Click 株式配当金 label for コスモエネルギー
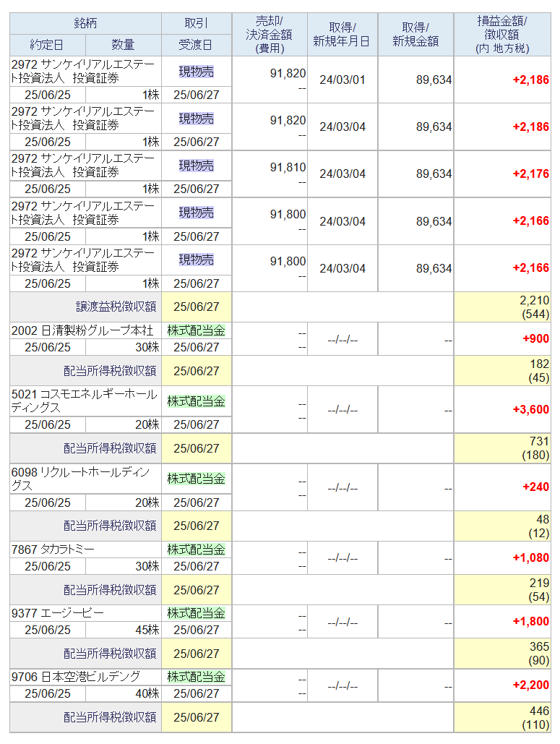Image resolution: width=560 pixels, height=744 pixels. pyautogui.click(x=197, y=401)
